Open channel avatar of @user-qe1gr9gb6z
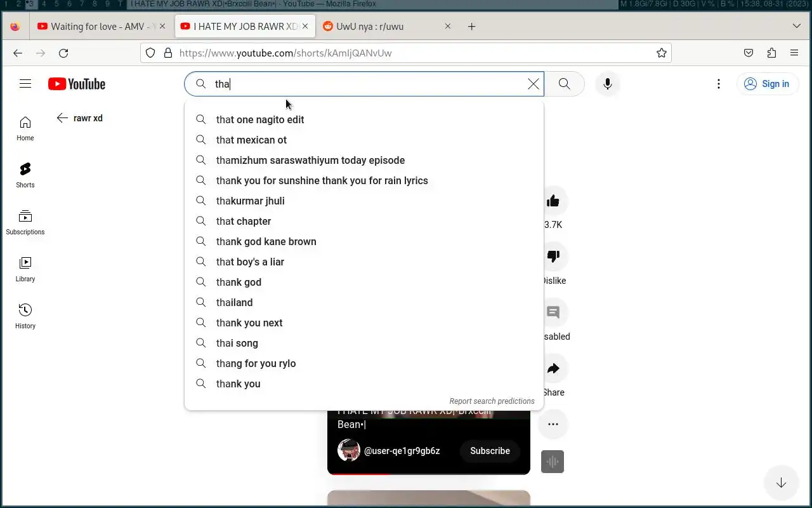This screenshot has height=508, width=812. click(348, 451)
